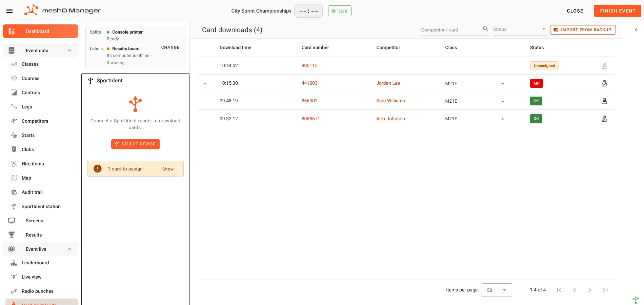This screenshot has height=305, width=644.
Task: Open Items per page dropdown
Action: click(x=497, y=290)
